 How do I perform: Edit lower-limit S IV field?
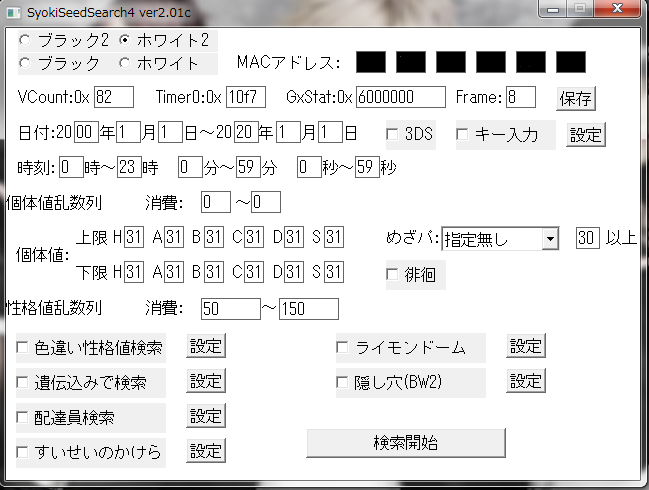[334, 272]
